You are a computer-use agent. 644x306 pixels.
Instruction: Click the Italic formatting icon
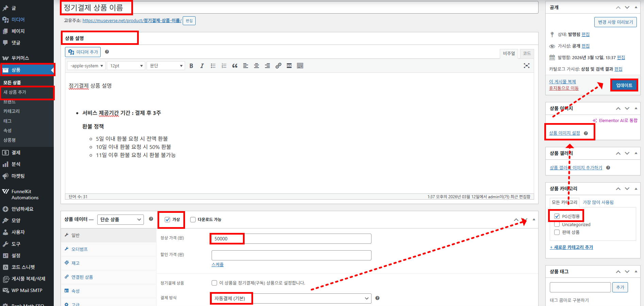202,66
